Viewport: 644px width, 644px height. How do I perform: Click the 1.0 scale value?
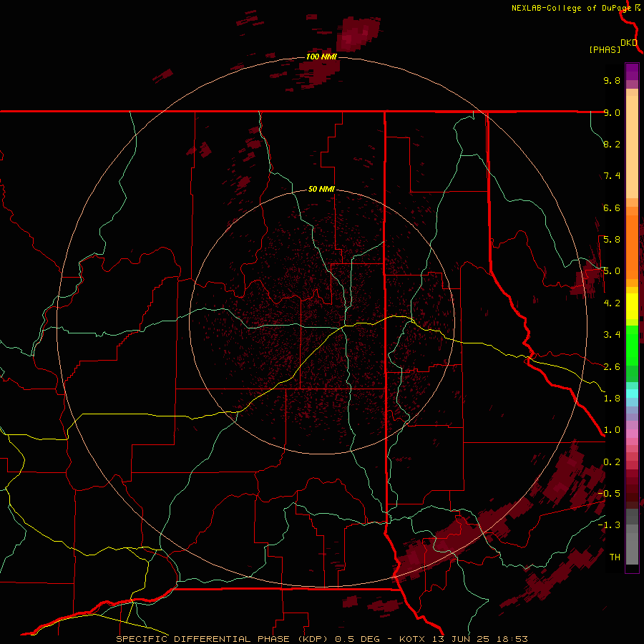click(612, 430)
